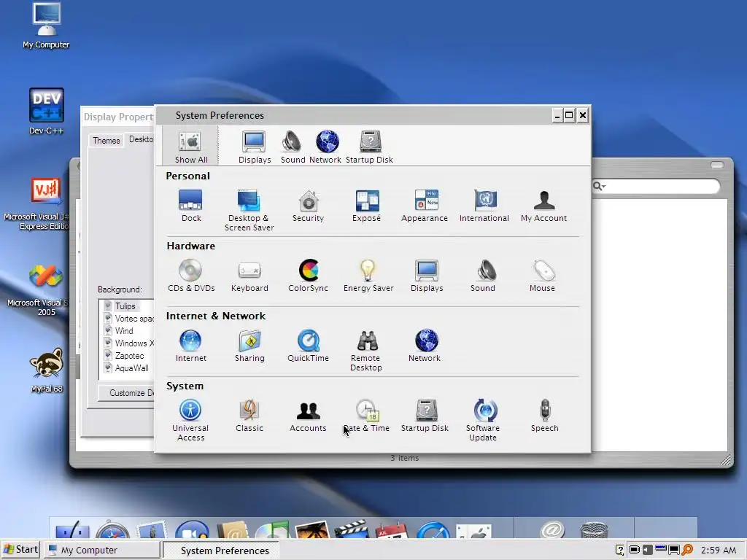Viewport: 747px width, 560px height.
Task: Open the Trash icon in the dock
Action: coord(594,529)
